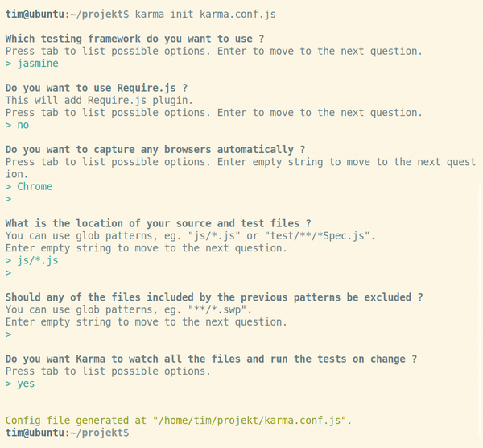Click the empty prompt below Chrome
Image resolution: width=483 pixels, height=448 pixels.
coord(8,199)
